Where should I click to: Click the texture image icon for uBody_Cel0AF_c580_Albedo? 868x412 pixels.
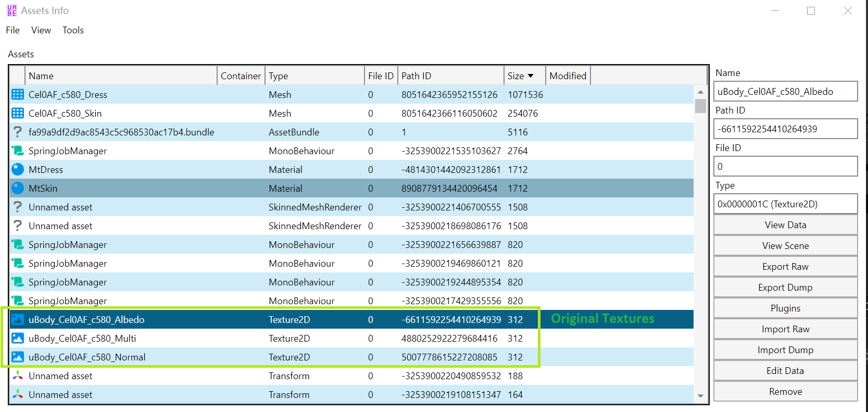(18, 319)
